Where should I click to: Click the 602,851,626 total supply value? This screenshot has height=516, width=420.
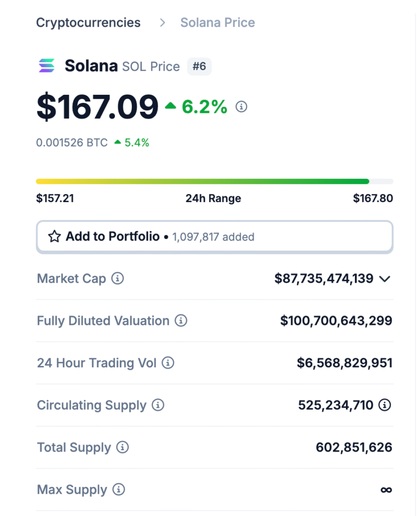[x=354, y=447]
